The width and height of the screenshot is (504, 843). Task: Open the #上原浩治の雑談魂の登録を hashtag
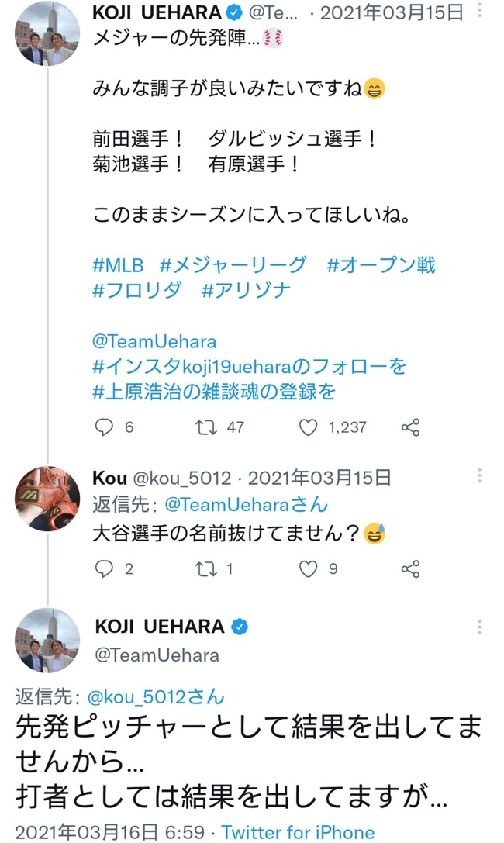click(x=214, y=392)
